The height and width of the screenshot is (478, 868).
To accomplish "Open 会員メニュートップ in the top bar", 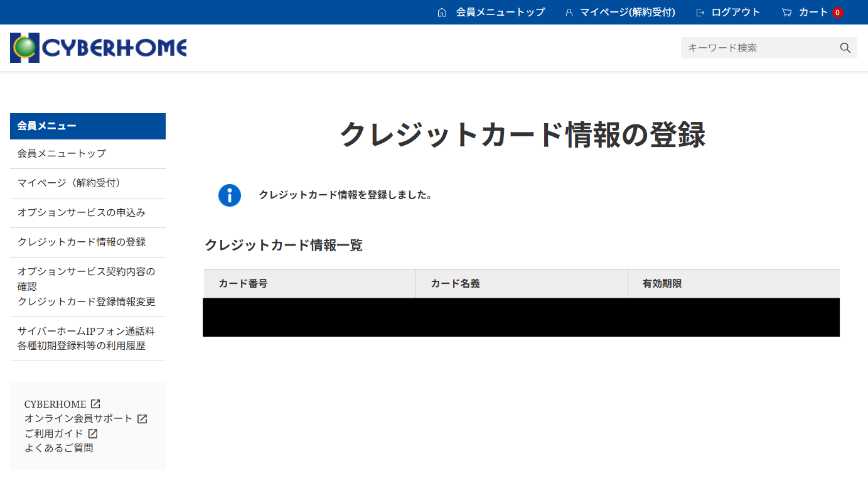I will tap(500, 13).
